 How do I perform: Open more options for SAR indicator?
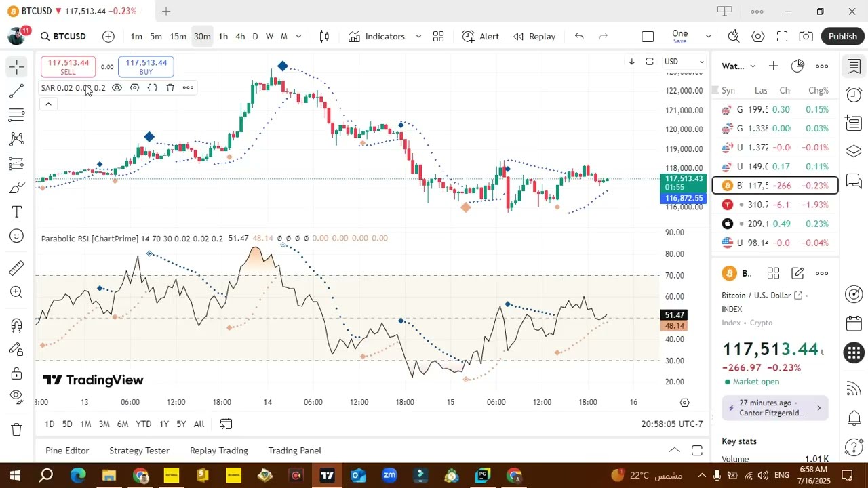point(188,87)
